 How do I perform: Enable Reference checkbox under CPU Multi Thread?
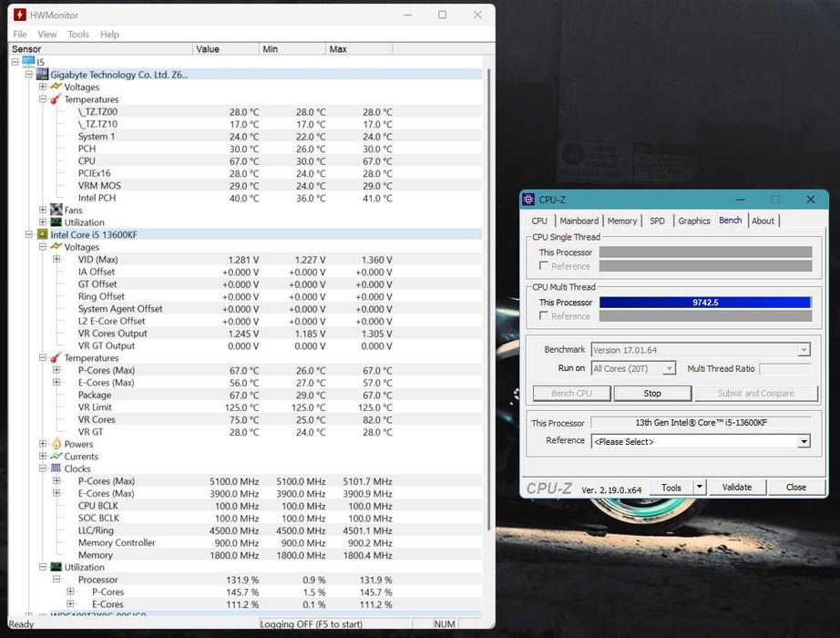(544, 315)
